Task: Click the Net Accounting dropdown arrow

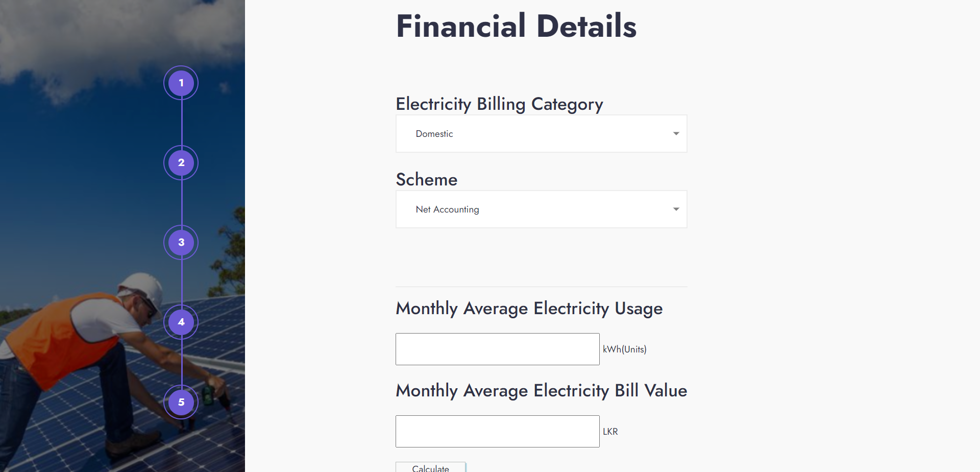Action: coord(676,209)
